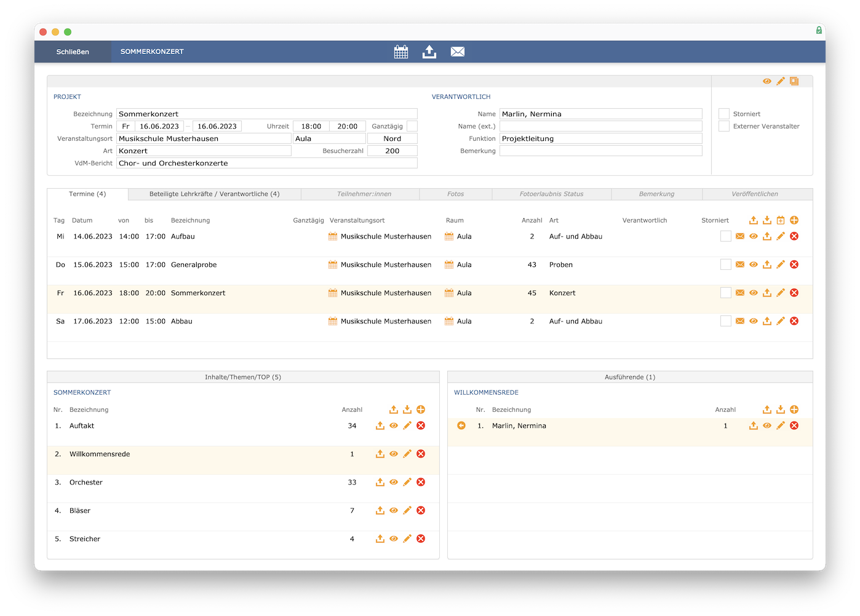Open the calendar icon in top toolbar
860x616 pixels.
pos(401,52)
